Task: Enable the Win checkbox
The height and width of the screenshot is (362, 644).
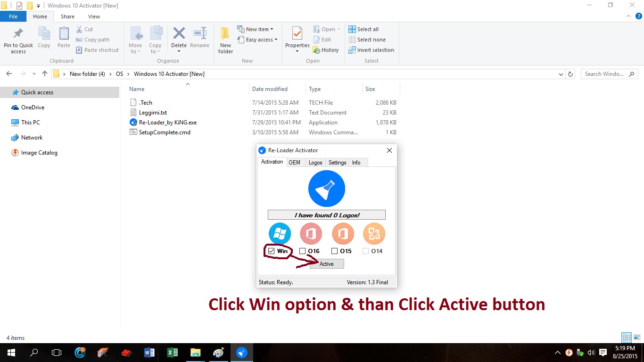Action: [271, 251]
